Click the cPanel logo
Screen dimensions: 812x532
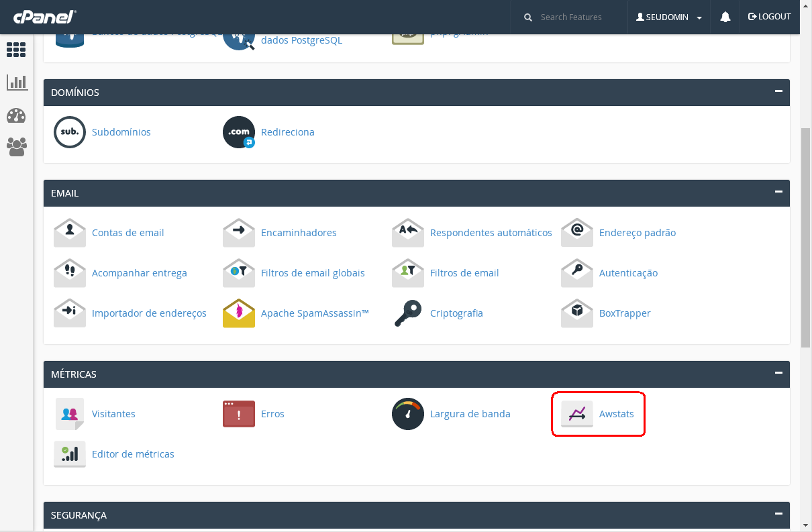pos(44,17)
